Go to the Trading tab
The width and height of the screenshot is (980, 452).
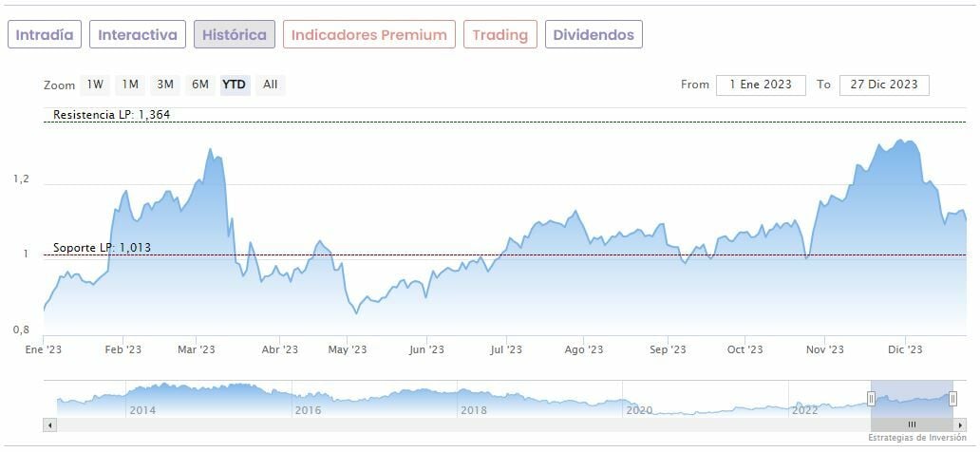pos(499,35)
